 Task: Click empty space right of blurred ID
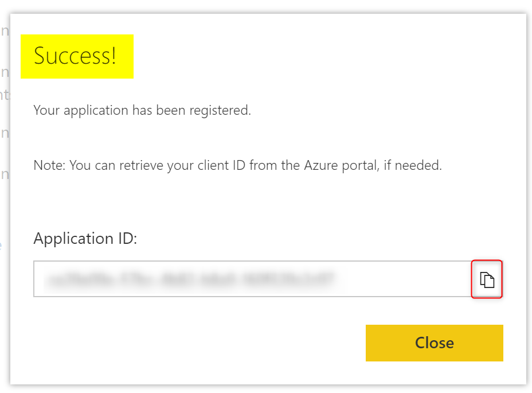click(401, 279)
